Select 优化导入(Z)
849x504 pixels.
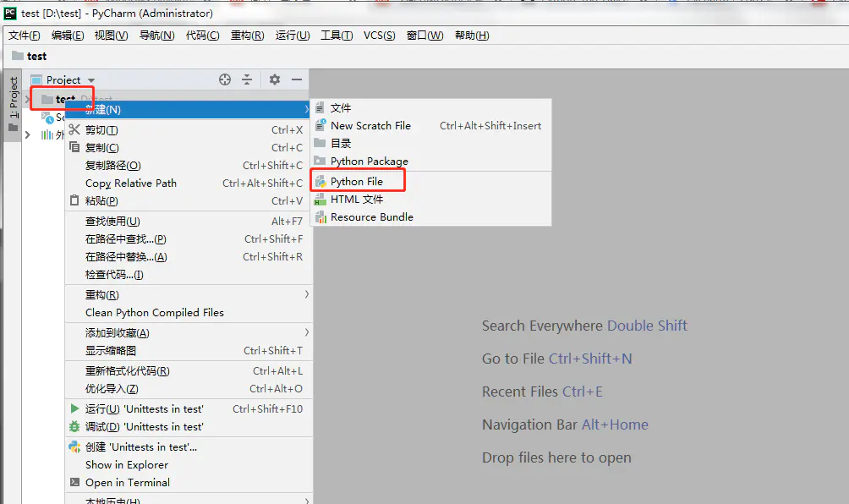189,389
